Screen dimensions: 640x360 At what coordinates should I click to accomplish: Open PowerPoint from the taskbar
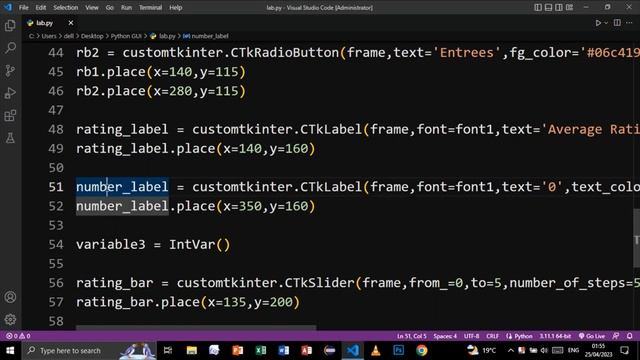coord(238,351)
